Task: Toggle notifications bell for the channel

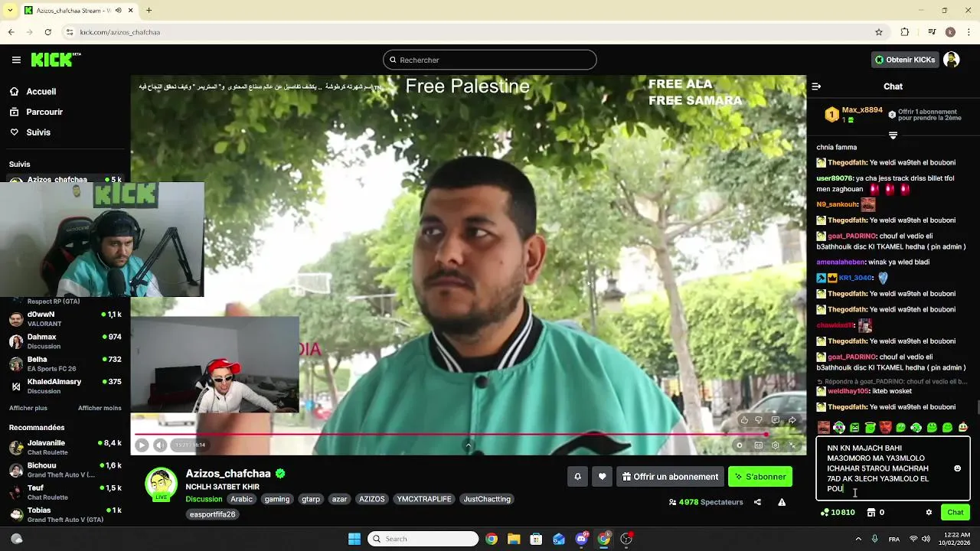Action: point(577,477)
